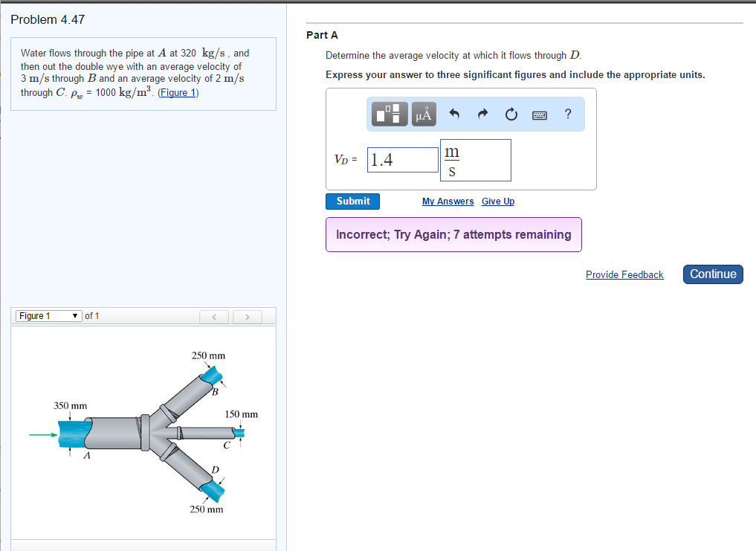Image resolution: width=756 pixels, height=551 pixels.
Task: Click the next figure navigation arrow
Action: [247, 316]
